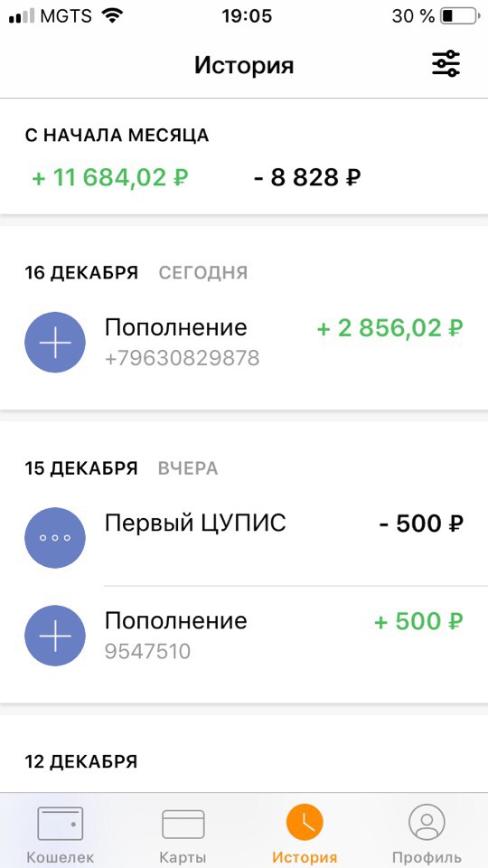Tap the three-dots icon for Первый ЦУПИС
Image resolution: width=488 pixels, height=868 pixels.
point(55,537)
